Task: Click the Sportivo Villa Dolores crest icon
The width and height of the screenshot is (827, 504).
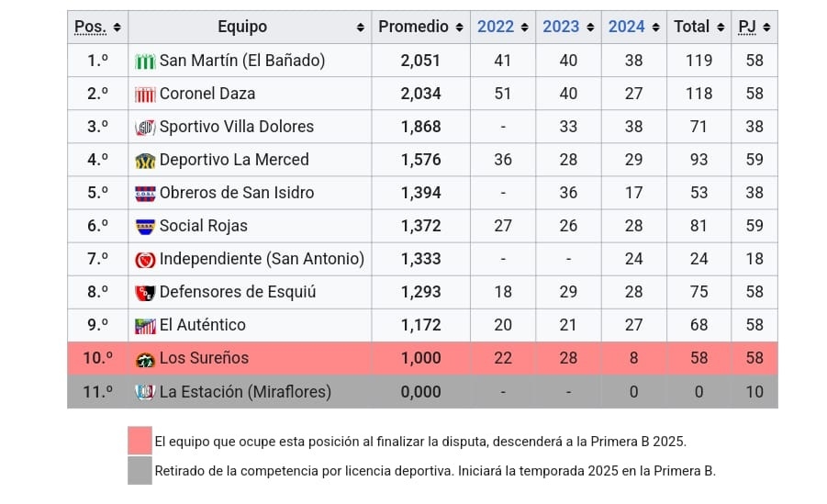Action: (145, 128)
